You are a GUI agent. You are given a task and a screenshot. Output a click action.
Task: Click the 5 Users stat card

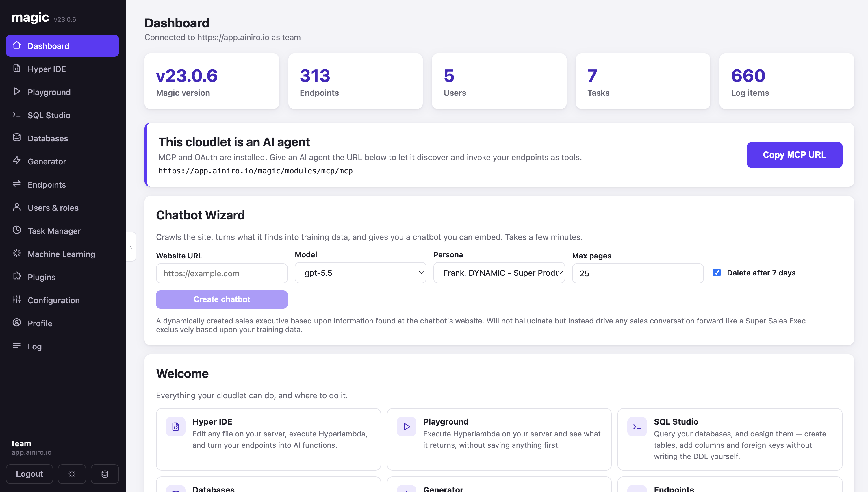coord(499,81)
